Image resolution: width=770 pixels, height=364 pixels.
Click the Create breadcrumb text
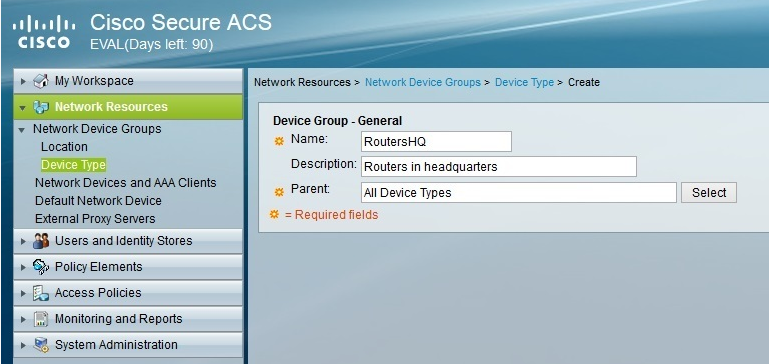pos(584,83)
